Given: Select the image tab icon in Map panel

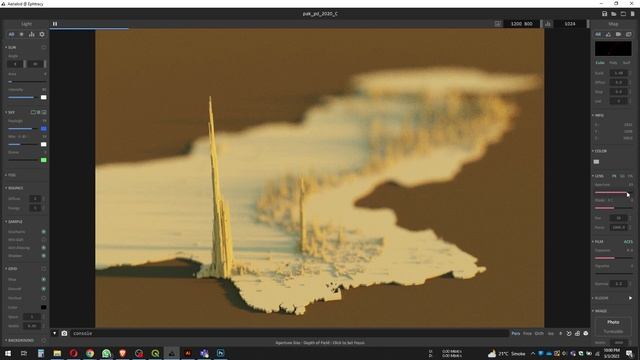Looking at the screenshot, I should [x=629, y=34].
